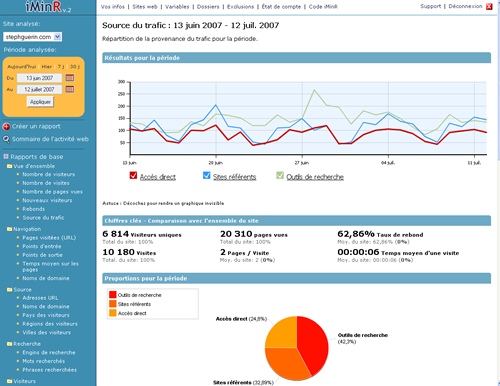Open the Points d'entrée report
The width and height of the screenshot is (500, 386).
42,246
